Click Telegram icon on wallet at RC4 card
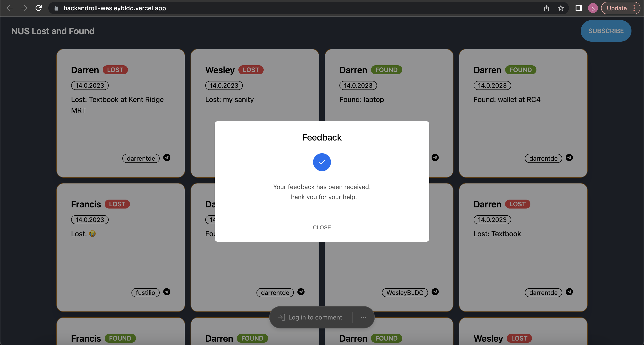This screenshot has height=345, width=644. click(569, 158)
